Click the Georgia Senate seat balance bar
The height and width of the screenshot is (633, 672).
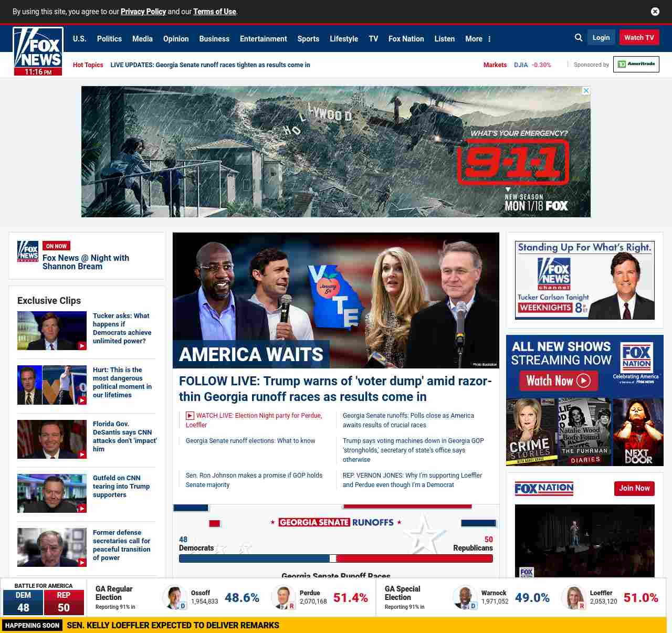[335, 558]
